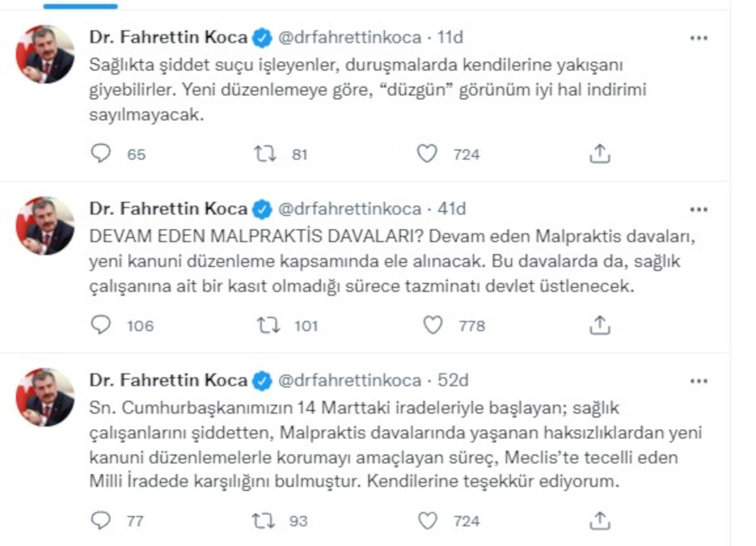The image size is (756, 546).
Task: Retweet the tweet with 81 retweets
Action: [265, 154]
